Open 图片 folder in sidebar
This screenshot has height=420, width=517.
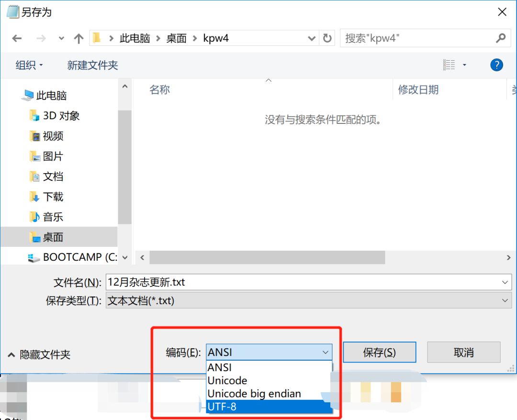tap(46, 156)
